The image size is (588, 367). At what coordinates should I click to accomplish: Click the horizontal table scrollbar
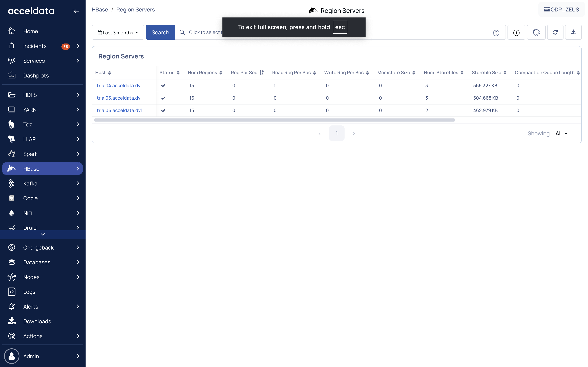(x=274, y=120)
